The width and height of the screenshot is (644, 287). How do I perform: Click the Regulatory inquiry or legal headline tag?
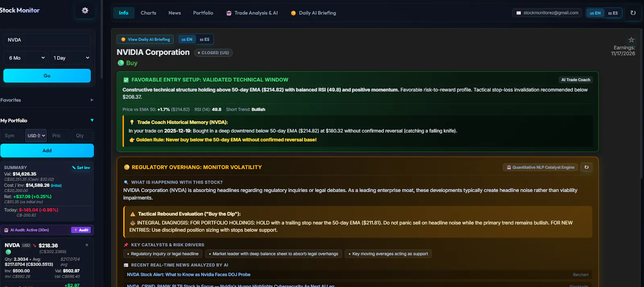click(x=163, y=254)
